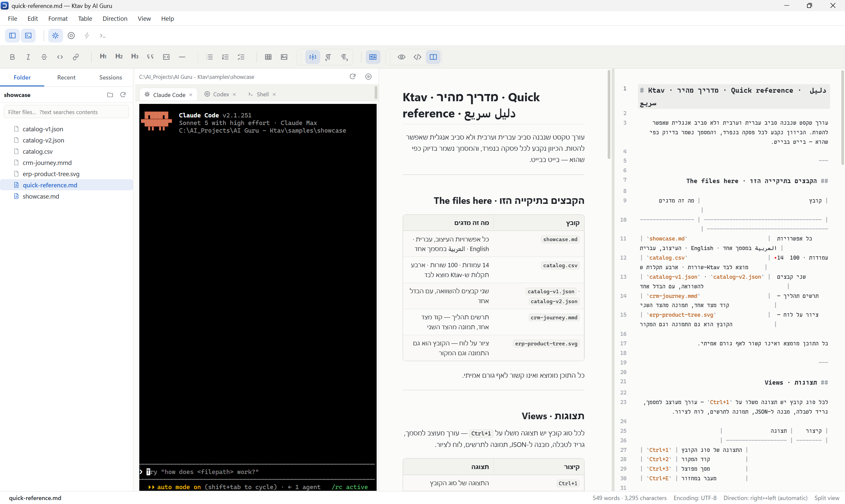Open the Direction menu
The height and width of the screenshot is (504, 845).
click(x=115, y=19)
